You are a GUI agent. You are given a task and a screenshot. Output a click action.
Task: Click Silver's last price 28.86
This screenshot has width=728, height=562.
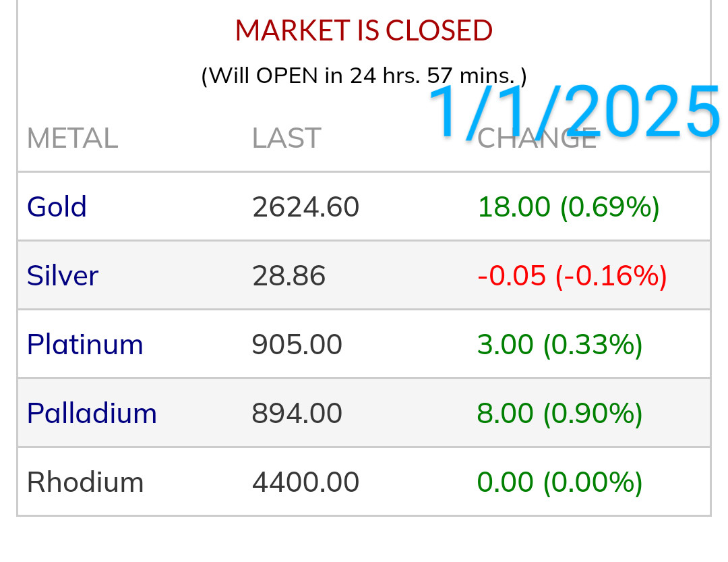289,275
